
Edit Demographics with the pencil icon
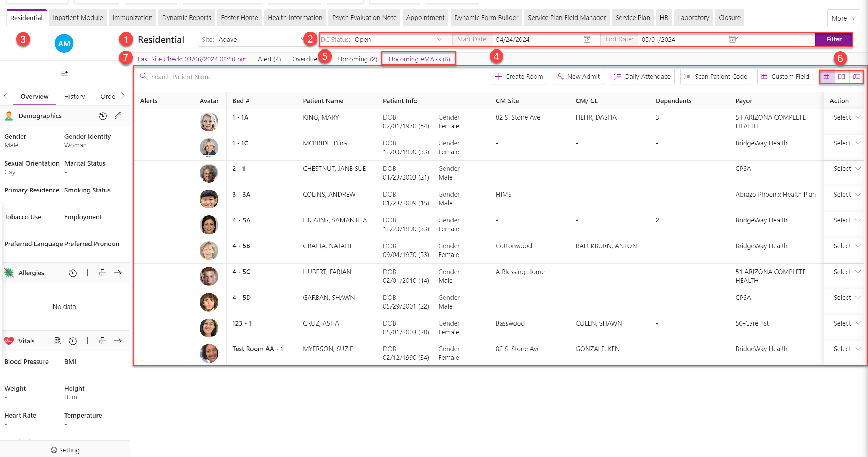pos(118,116)
